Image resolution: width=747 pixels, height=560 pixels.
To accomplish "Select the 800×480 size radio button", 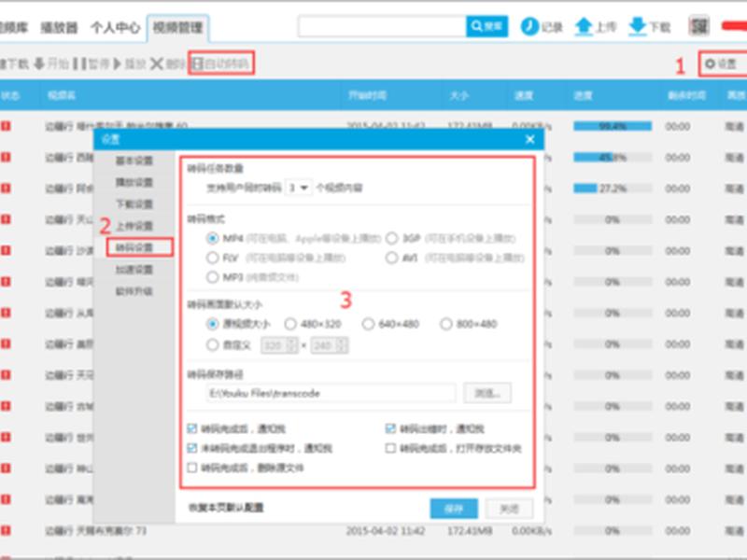I will [x=446, y=324].
